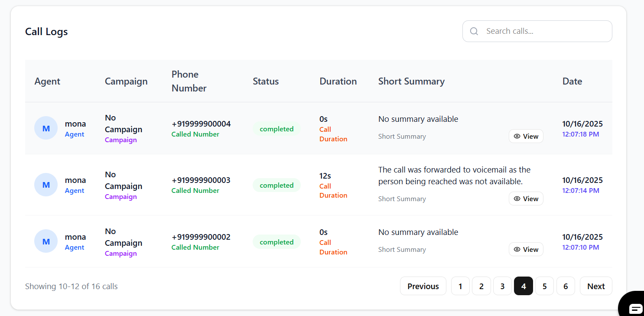Click mona's avatar for call +919999900004
The image size is (644, 316).
pyautogui.click(x=46, y=128)
